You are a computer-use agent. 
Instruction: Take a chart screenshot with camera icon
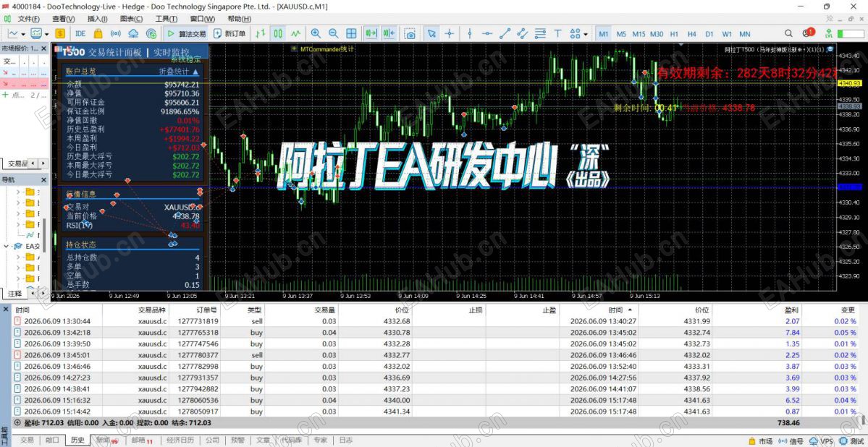pos(410,34)
